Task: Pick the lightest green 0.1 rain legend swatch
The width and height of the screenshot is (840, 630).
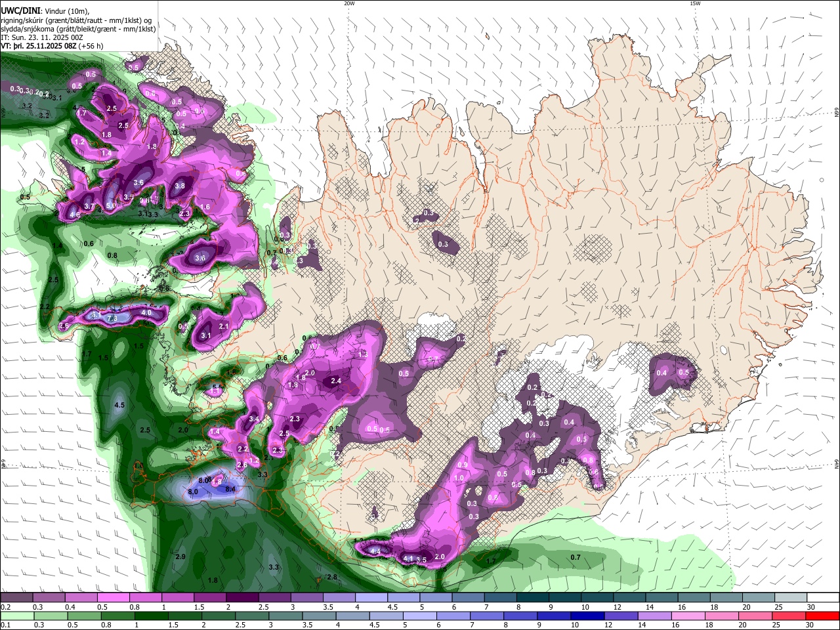Action: click(17, 616)
